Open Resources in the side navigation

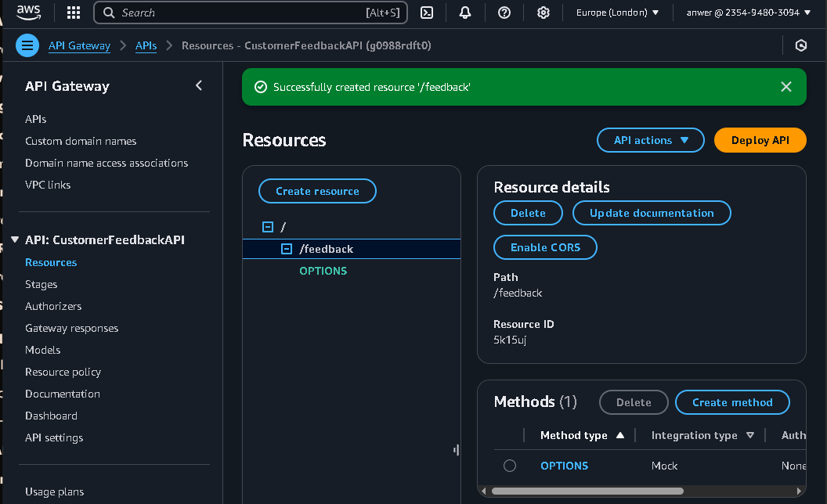[51, 262]
